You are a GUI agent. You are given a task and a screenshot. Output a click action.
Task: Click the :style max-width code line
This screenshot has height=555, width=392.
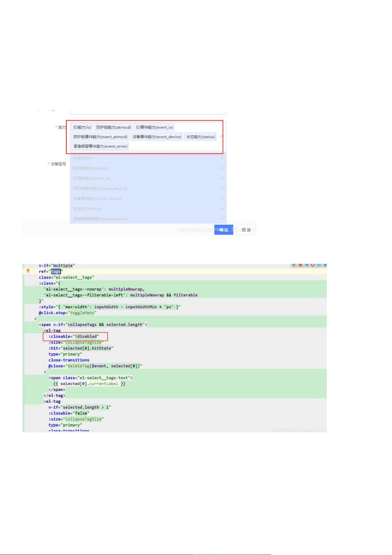[110, 307]
